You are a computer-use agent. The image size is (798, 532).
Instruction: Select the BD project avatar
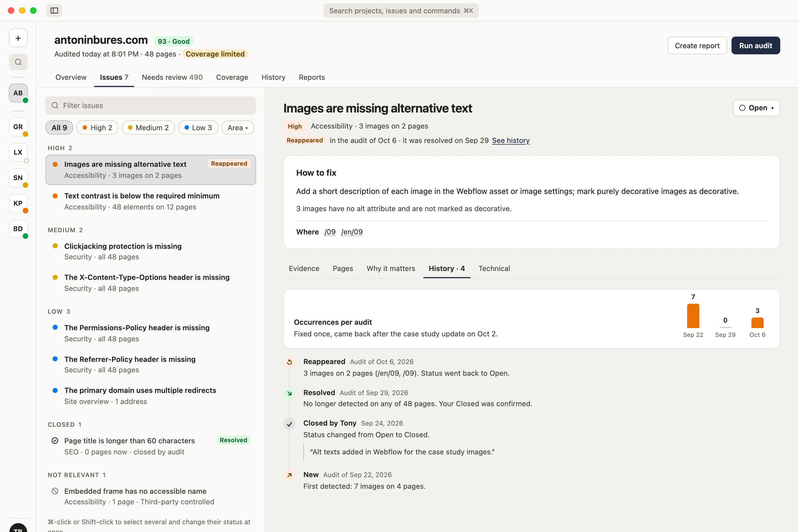tap(18, 229)
